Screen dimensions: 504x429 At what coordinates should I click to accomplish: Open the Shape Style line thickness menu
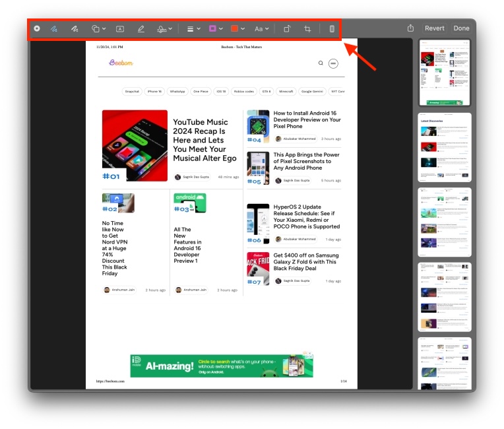tap(193, 29)
